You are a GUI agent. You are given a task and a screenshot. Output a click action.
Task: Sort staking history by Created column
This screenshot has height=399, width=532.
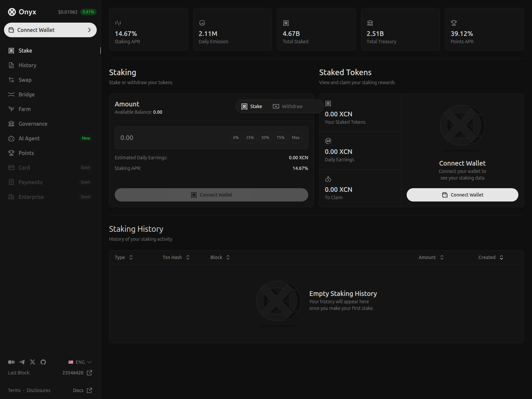[490, 257]
